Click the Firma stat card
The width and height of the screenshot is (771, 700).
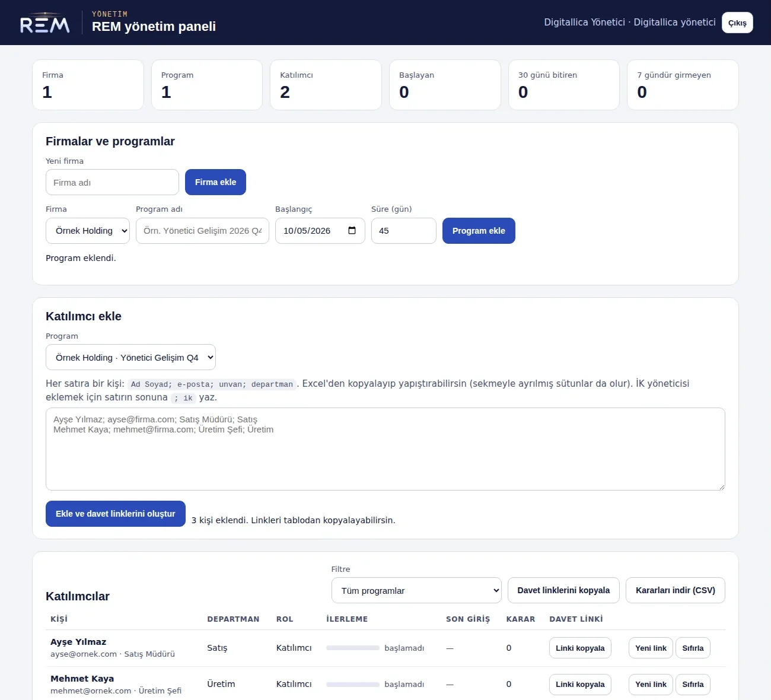point(88,85)
